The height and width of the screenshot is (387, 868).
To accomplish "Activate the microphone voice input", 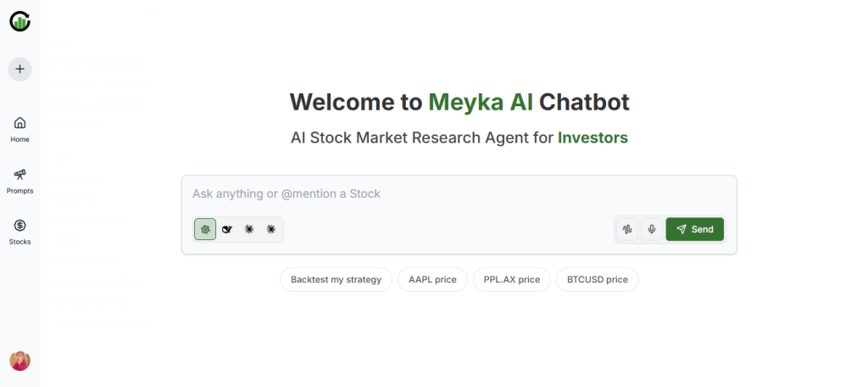I will (651, 229).
